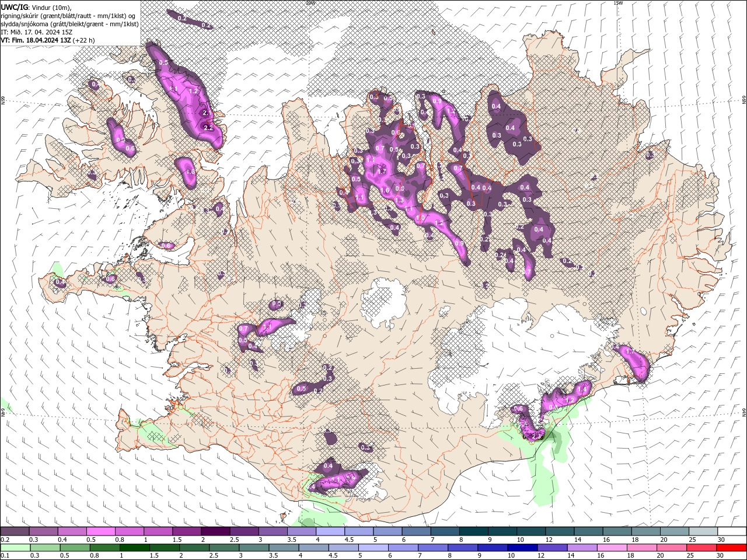Select the 'slydda/snjókoma' legend description line
Image resolution: width=747 pixels, height=560 pixels.
pyautogui.click(x=70, y=24)
